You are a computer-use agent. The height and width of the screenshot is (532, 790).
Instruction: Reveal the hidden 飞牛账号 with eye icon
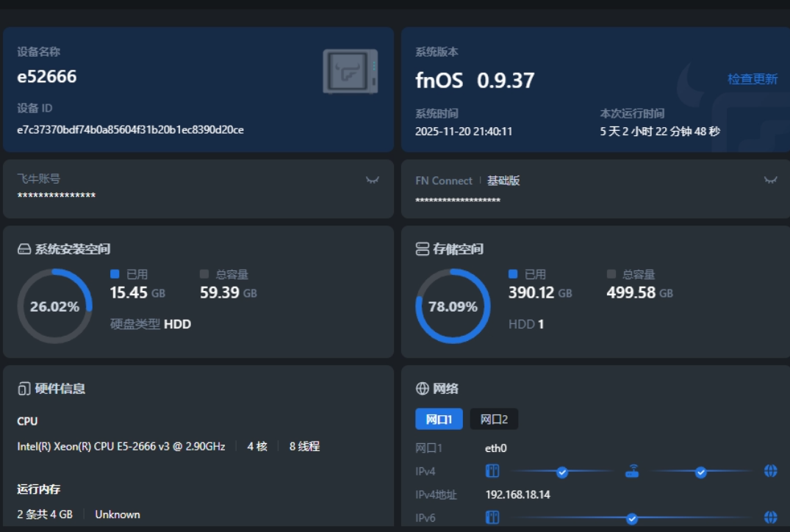point(373,180)
